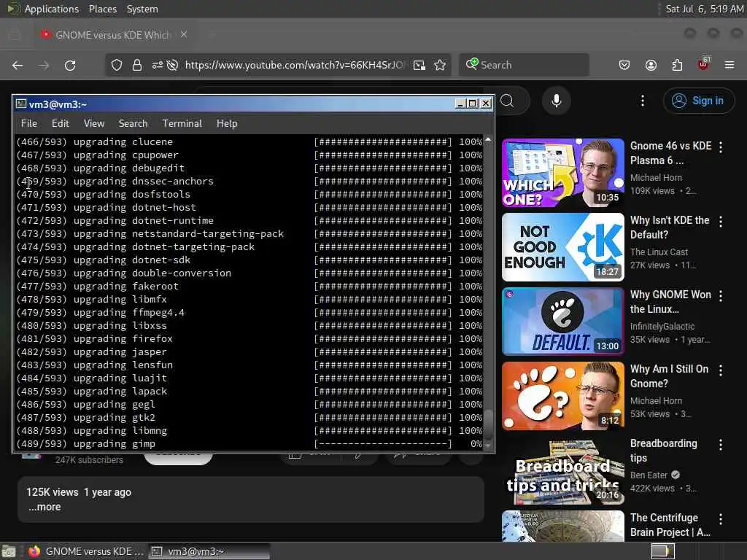Open the terminal Help menu

227,123
